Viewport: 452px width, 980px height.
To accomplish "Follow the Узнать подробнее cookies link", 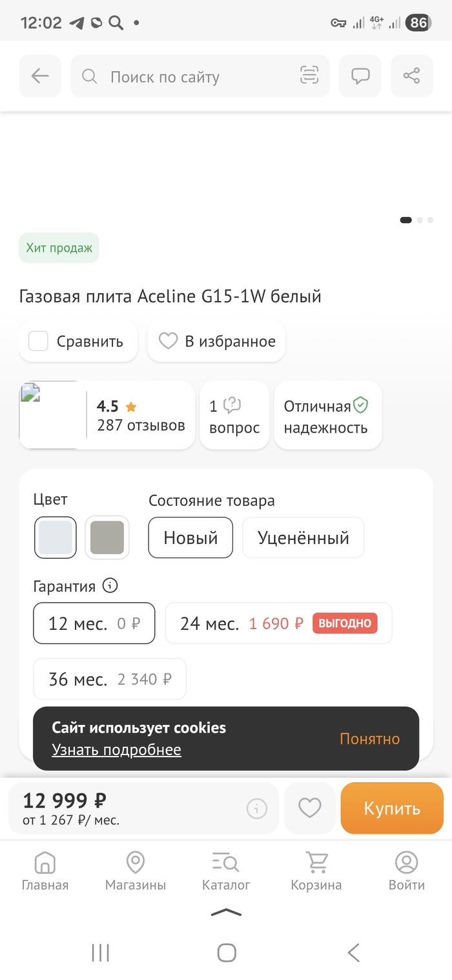I will 116,749.
